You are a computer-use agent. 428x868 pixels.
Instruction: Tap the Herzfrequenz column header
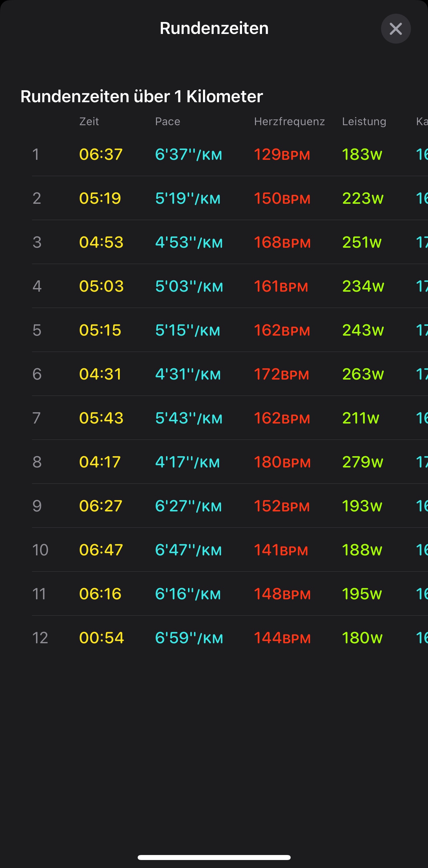[x=289, y=121]
